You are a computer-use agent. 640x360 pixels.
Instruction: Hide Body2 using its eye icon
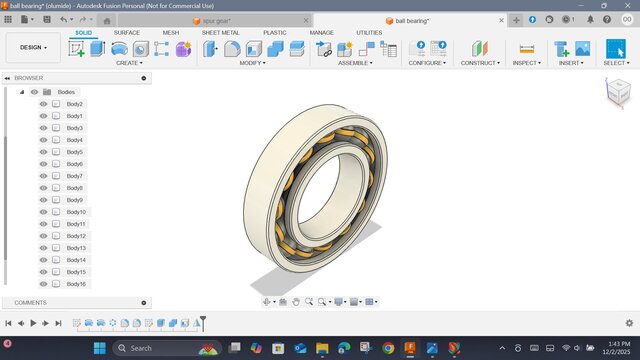pyautogui.click(x=43, y=104)
